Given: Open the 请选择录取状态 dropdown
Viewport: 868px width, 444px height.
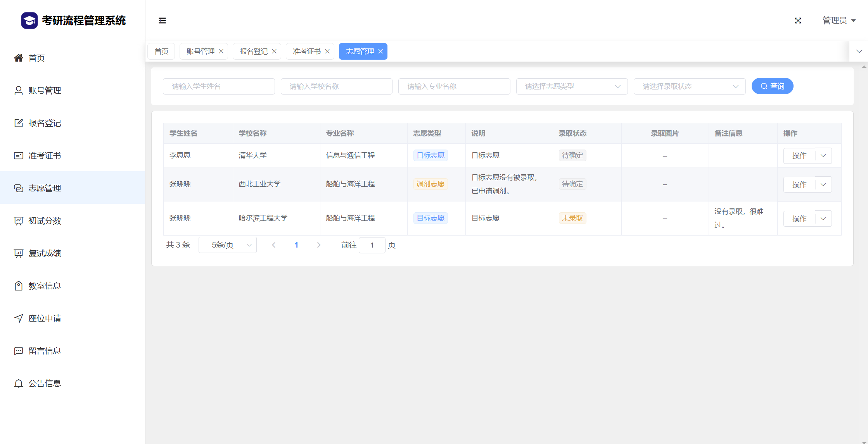Looking at the screenshot, I should tap(689, 86).
